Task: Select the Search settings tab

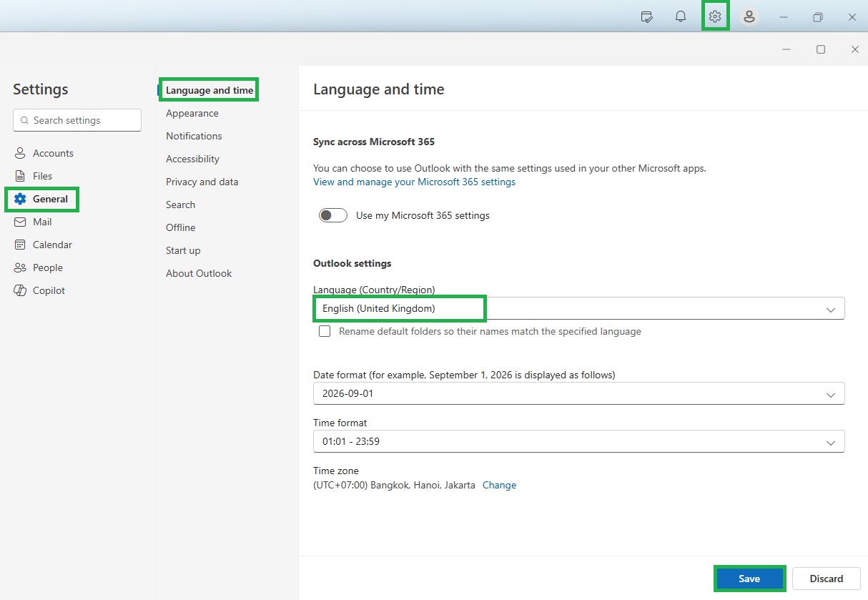Action: (x=180, y=205)
